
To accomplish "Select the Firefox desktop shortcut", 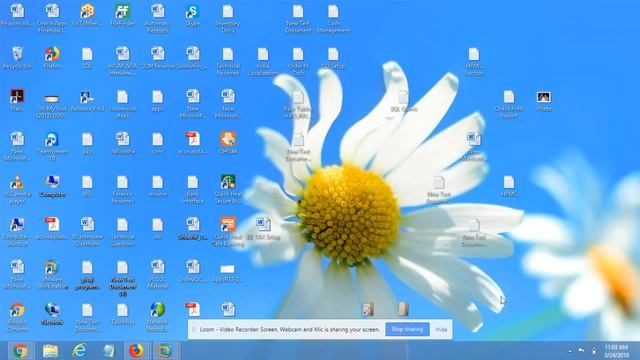I will [x=52, y=58].
